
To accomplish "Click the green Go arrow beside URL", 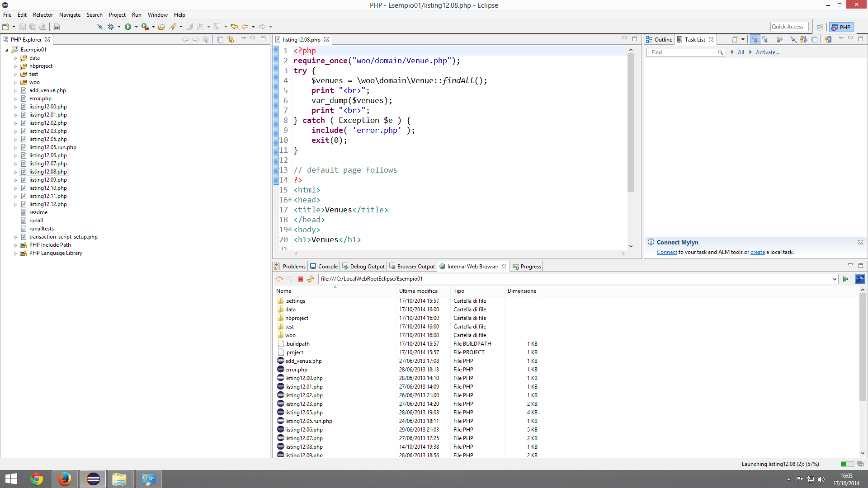I will (x=845, y=279).
